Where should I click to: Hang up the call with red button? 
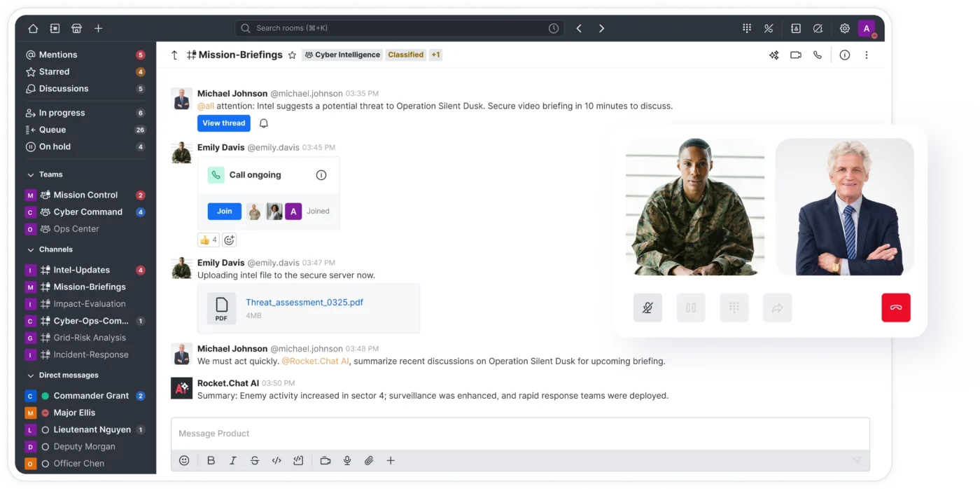point(896,308)
